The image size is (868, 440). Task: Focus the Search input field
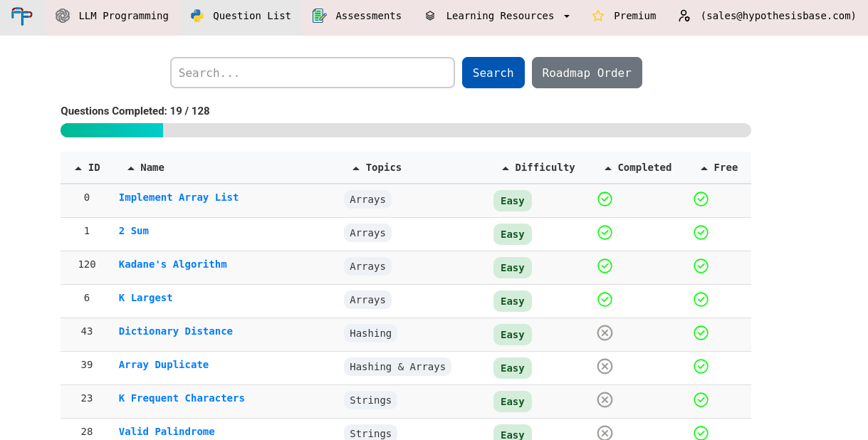click(x=313, y=73)
